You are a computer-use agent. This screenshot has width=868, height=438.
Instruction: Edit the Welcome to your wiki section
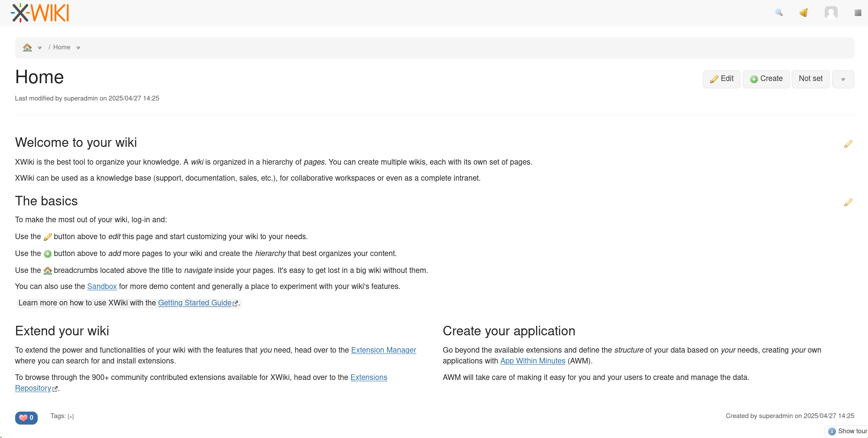(848, 144)
